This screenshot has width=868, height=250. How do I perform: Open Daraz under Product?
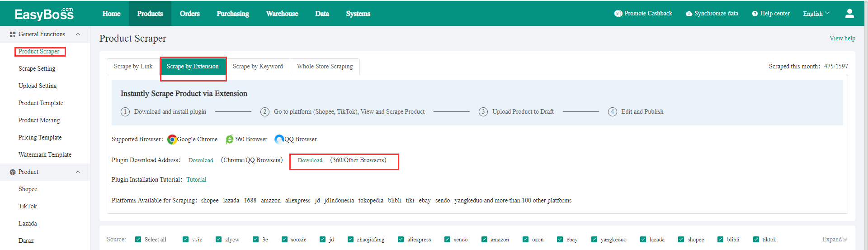click(26, 241)
